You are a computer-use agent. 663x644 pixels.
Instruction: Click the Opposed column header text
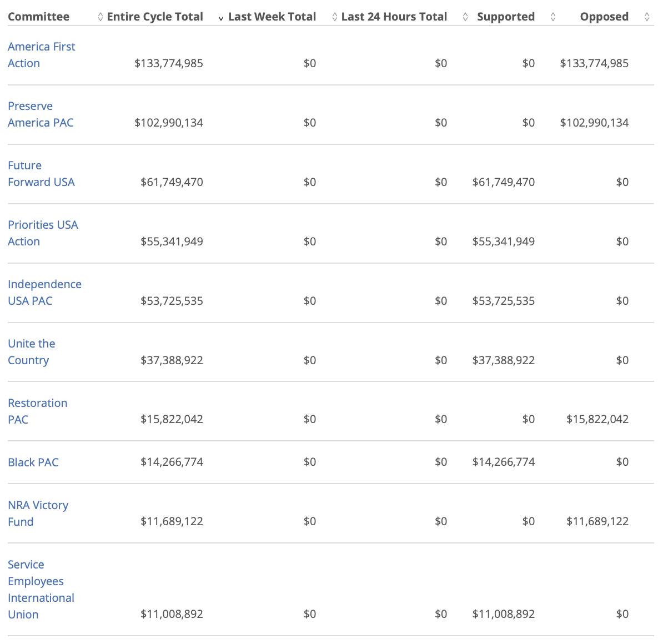[x=604, y=17]
